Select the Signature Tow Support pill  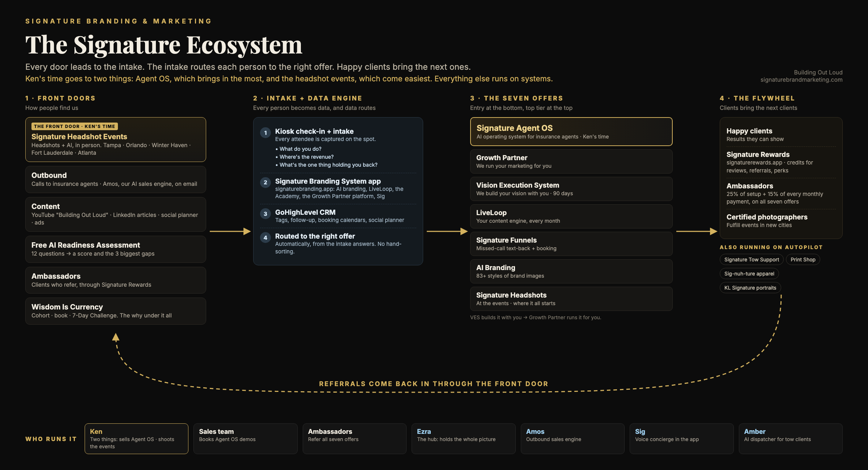click(752, 260)
